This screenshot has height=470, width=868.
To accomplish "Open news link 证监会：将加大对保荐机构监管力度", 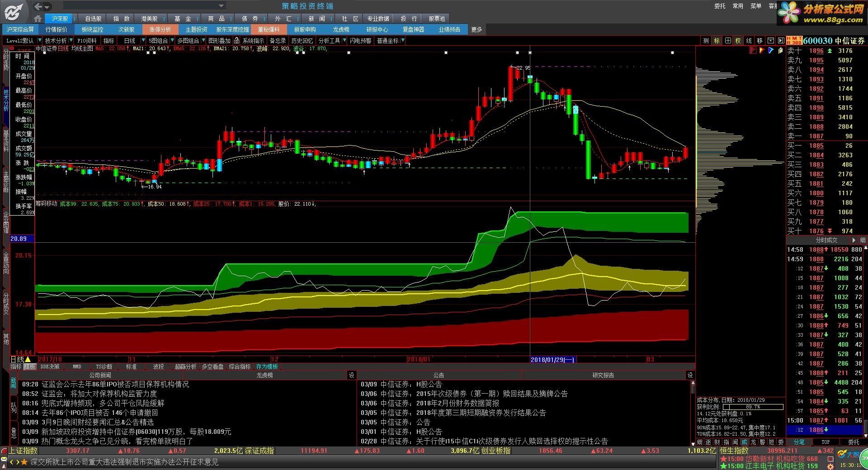I will coord(99,394).
